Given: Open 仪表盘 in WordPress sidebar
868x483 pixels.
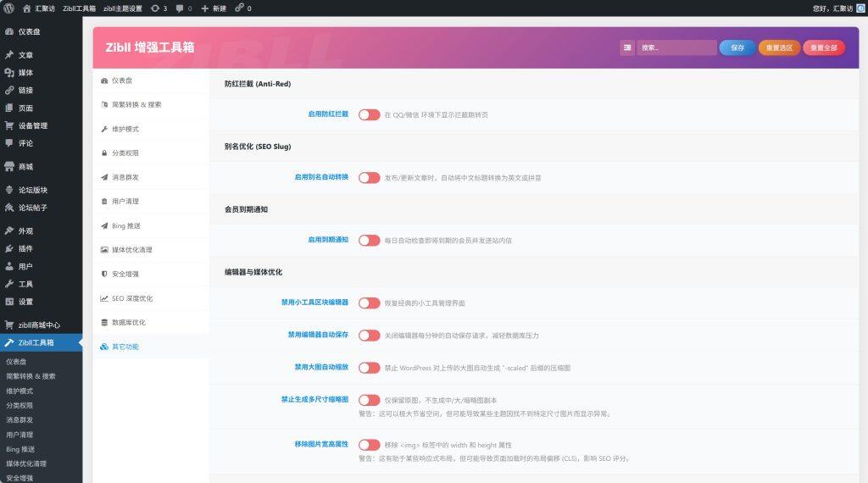Looking at the screenshot, I should 41,31.
